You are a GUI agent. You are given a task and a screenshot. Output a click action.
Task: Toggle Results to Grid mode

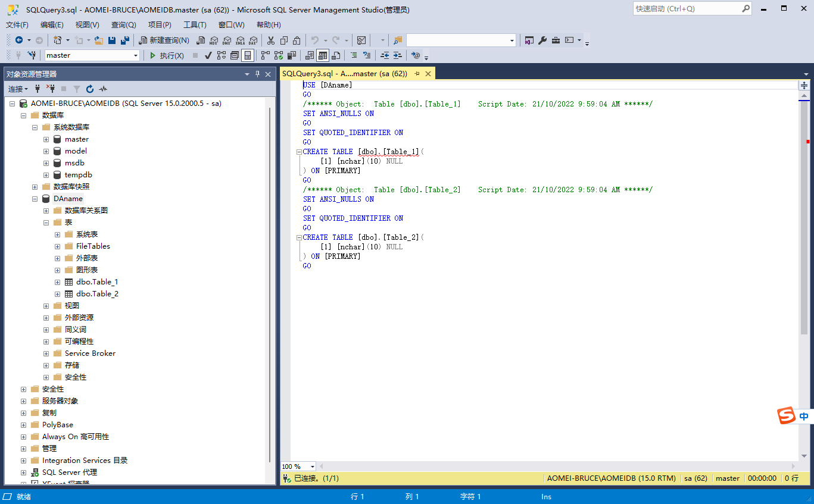tap(323, 55)
